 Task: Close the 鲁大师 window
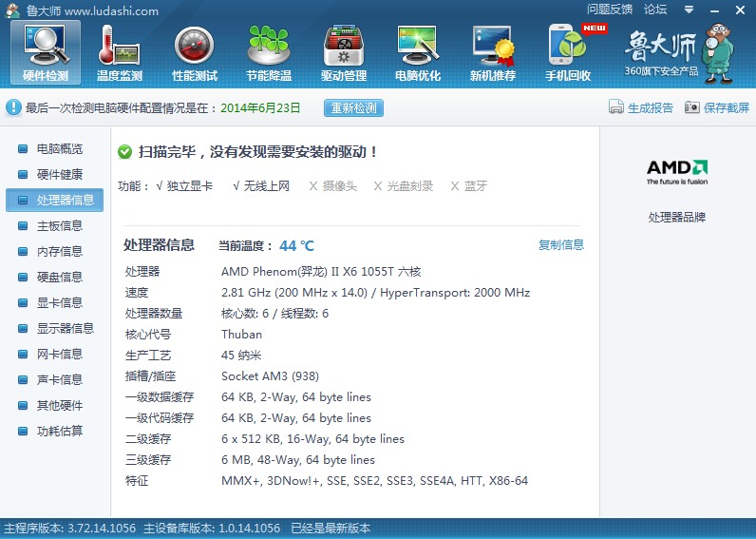pyautogui.click(x=740, y=10)
